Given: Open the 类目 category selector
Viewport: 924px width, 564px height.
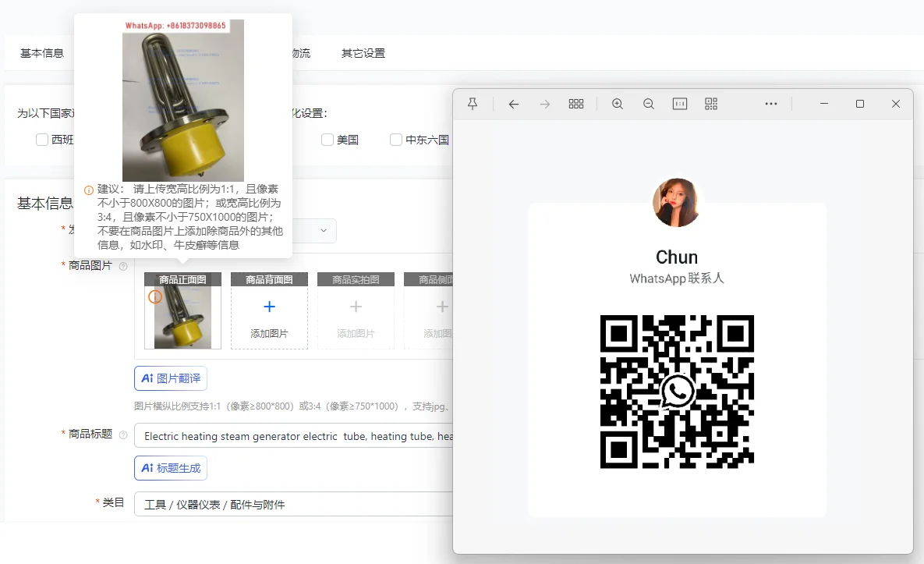Looking at the screenshot, I should tap(293, 504).
